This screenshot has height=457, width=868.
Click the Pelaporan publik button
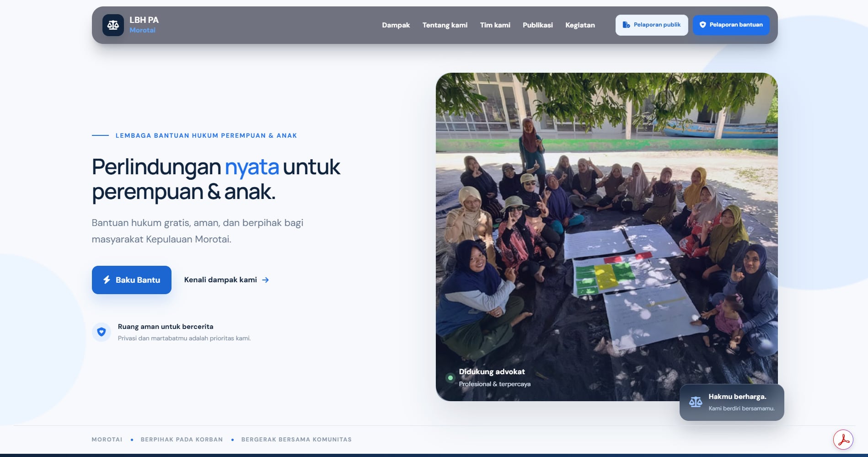coord(652,25)
